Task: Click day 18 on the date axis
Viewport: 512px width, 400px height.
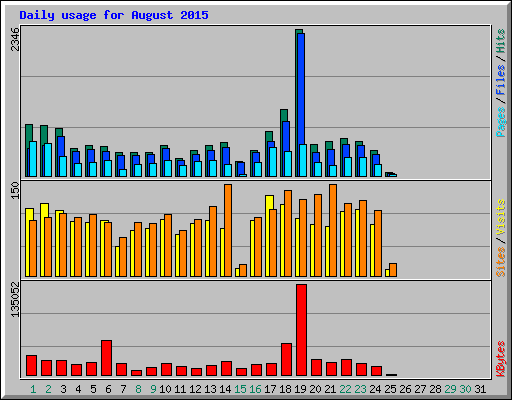Action: pyautogui.click(x=285, y=389)
